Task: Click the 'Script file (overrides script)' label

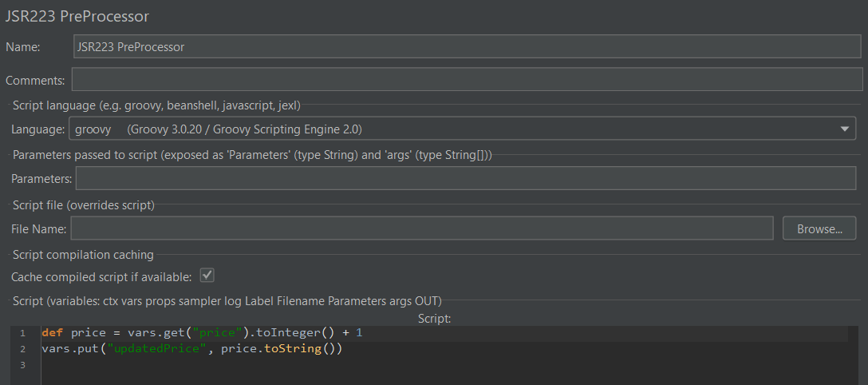Action: coord(84,205)
